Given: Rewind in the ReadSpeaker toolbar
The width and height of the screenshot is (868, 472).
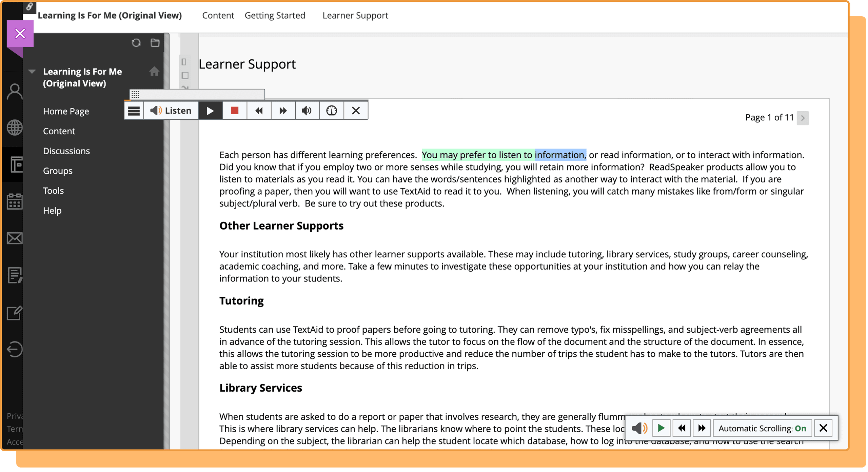Looking at the screenshot, I should pos(259,111).
